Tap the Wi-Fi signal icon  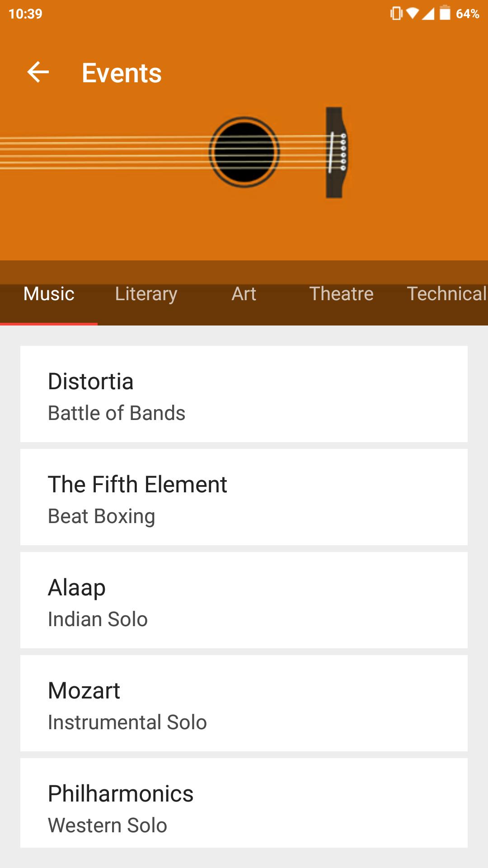point(413,13)
